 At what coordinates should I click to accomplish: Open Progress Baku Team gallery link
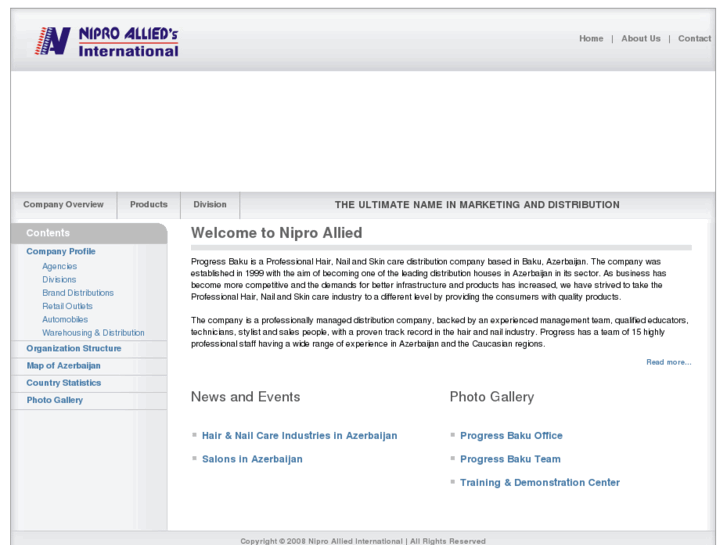click(510, 459)
